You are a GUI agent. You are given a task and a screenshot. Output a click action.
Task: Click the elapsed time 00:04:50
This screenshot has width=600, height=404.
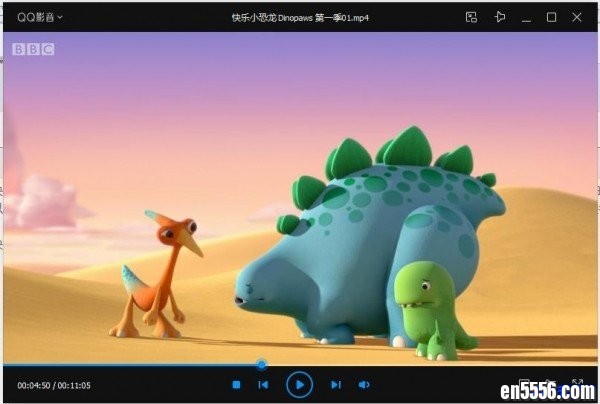pyautogui.click(x=33, y=386)
